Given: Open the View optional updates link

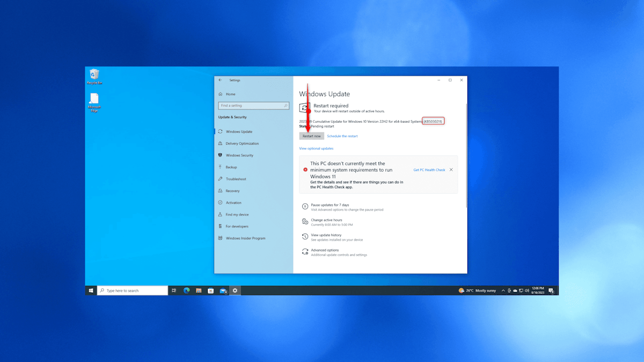Looking at the screenshot, I should pos(316,148).
